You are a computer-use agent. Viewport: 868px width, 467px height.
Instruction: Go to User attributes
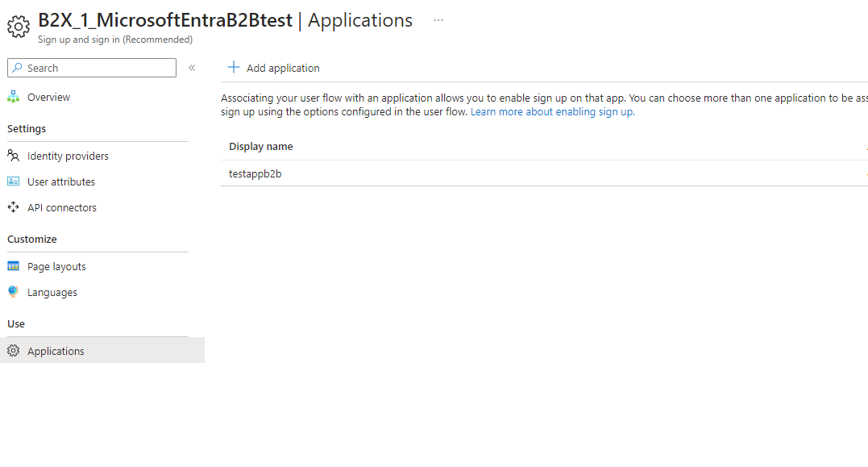61,181
